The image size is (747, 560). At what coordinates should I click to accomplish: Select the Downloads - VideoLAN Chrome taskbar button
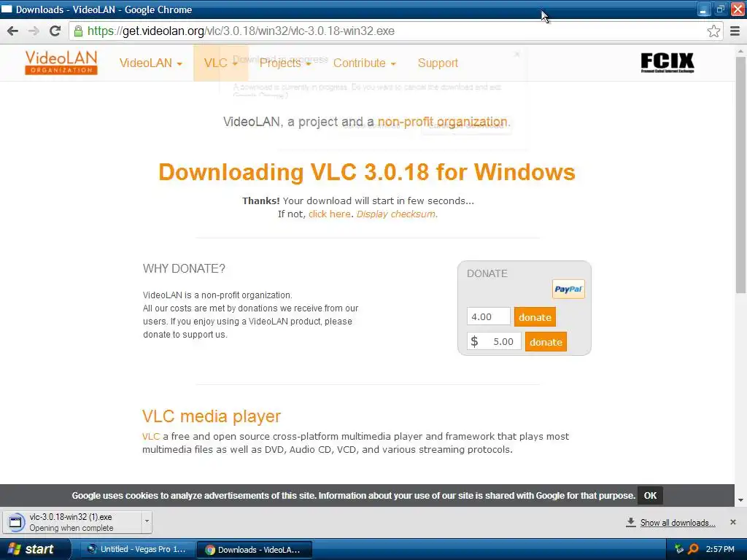(x=254, y=550)
